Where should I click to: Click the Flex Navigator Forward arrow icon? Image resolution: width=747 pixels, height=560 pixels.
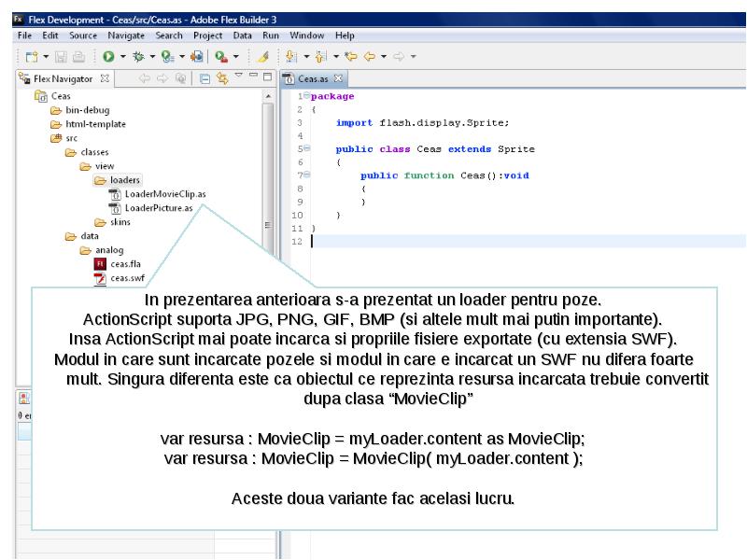162,78
